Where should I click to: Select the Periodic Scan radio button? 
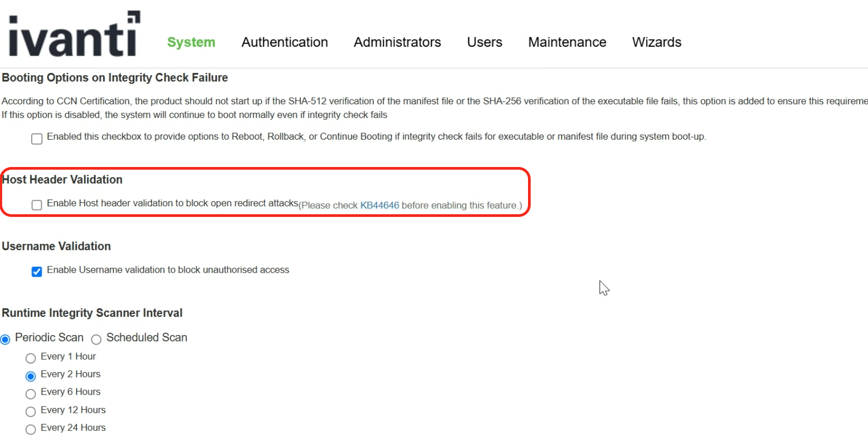6,339
